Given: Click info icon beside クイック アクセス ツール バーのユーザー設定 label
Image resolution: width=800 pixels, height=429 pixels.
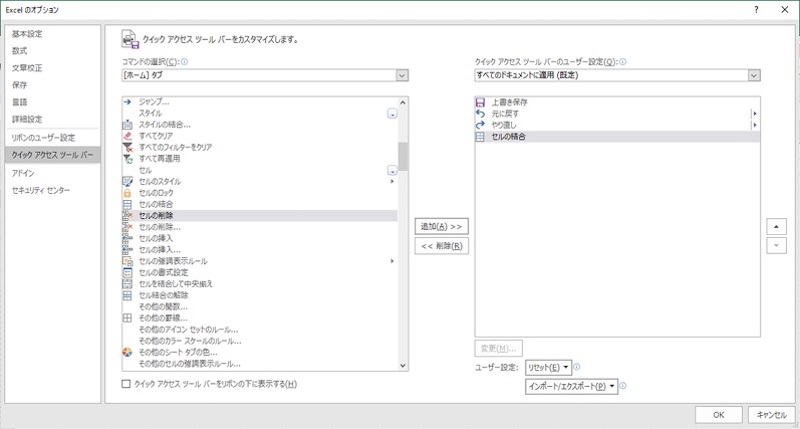Looking at the screenshot, I should point(622,62).
